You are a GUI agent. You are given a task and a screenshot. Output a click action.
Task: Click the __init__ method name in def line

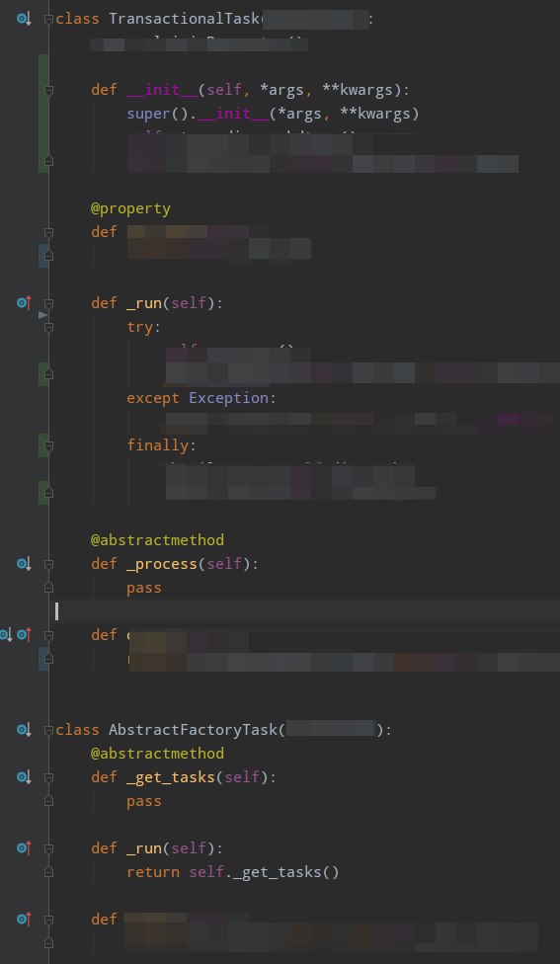coord(162,91)
